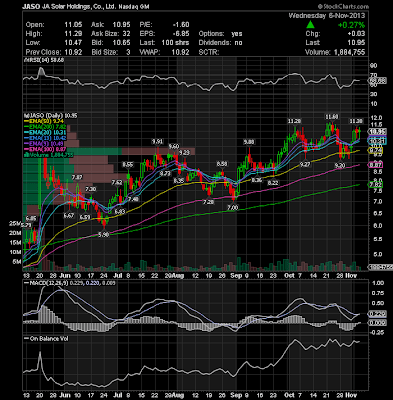393x400 pixels.
Task: Click the green up-arrow change indicator
Action: [310, 24]
